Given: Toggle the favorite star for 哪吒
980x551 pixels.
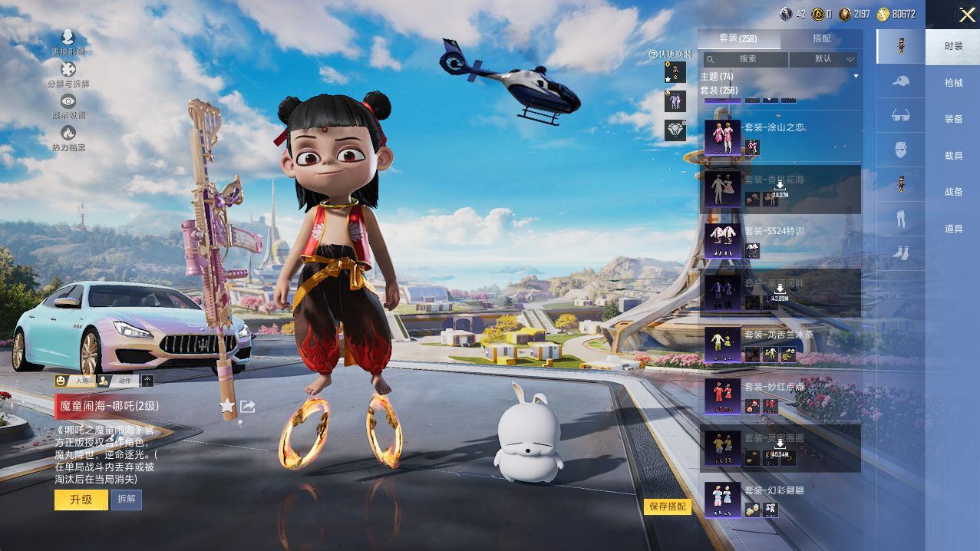Looking at the screenshot, I should click(x=227, y=406).
